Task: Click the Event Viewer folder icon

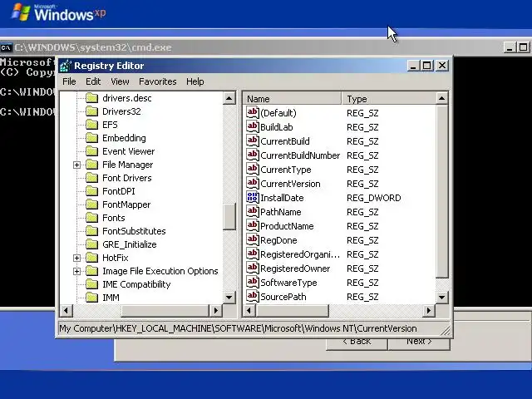Action: point(91,151)
